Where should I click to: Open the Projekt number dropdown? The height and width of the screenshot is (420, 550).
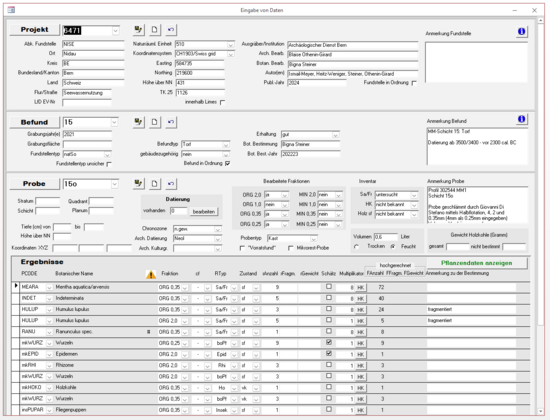tap(115, 31)
